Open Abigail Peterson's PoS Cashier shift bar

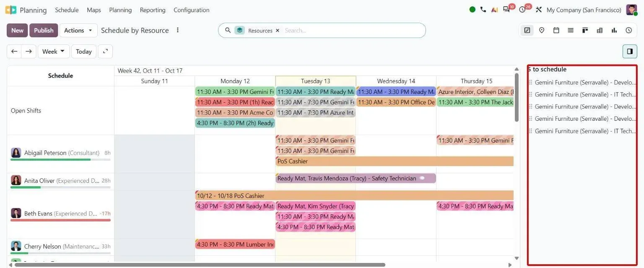click(x=395, y=161)
